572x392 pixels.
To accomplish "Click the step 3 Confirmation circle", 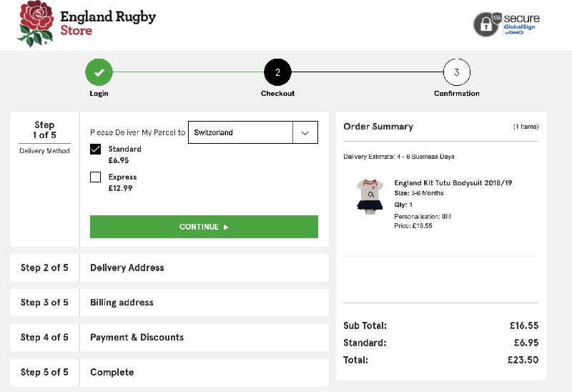I will pyautogui.click(x=456, y=72).
